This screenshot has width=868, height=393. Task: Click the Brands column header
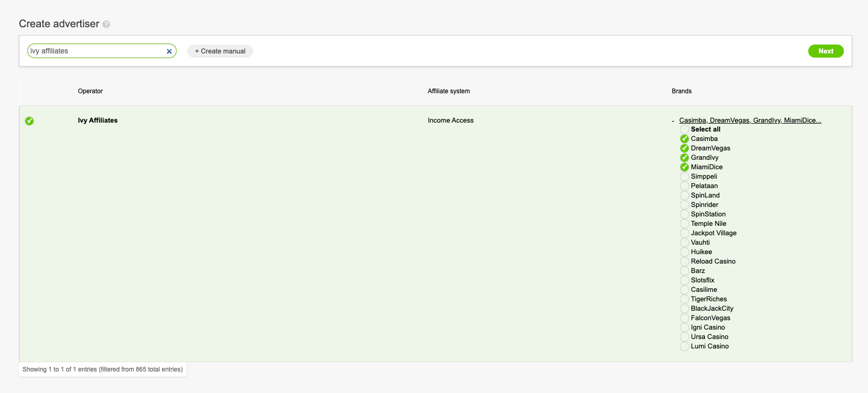pyautogui.click(x=681, y=91)
